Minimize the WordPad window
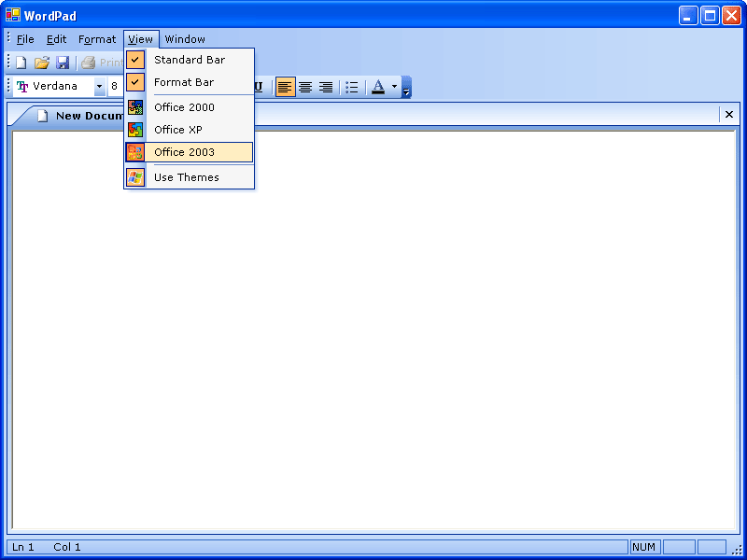This screenshot has height=560, width=747. 688,16
